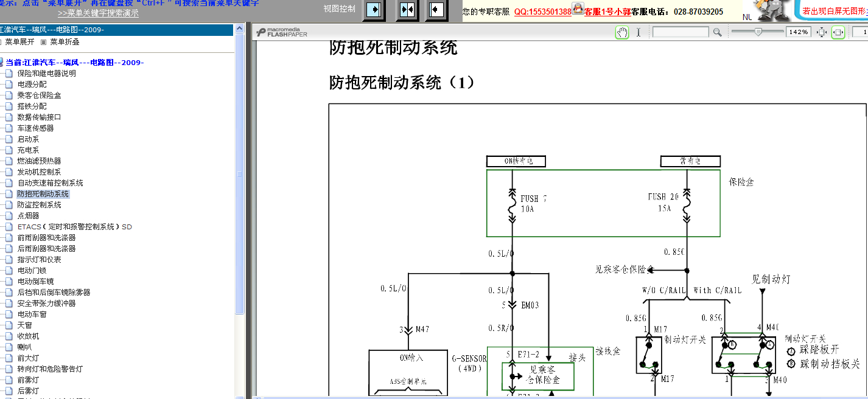868x399 pixels.
Task: Open tree item 防盗控制系统
Action: coord(39,204)
